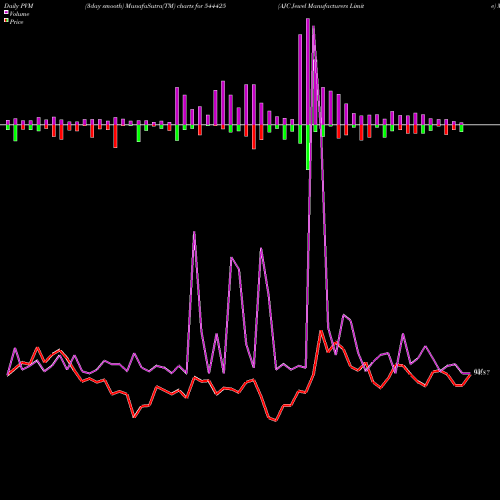
Task: Click the tallest magenta volume bar
Action: 308,72
